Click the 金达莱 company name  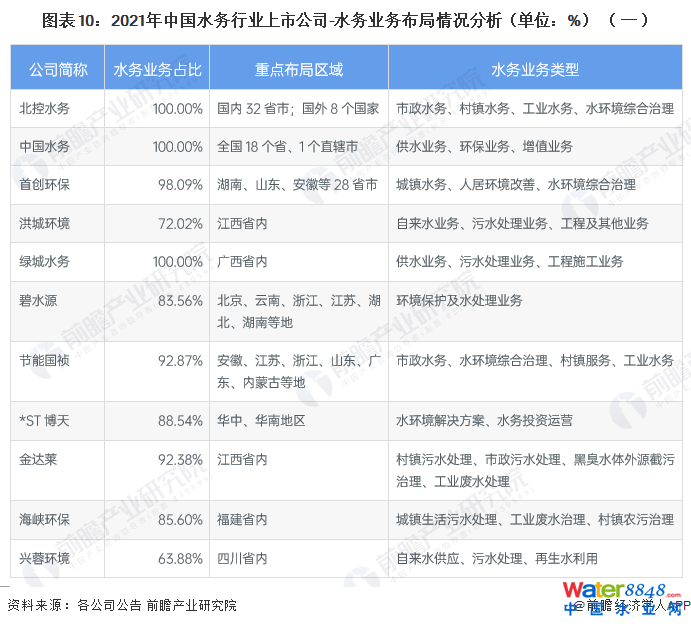coord(39,459)
